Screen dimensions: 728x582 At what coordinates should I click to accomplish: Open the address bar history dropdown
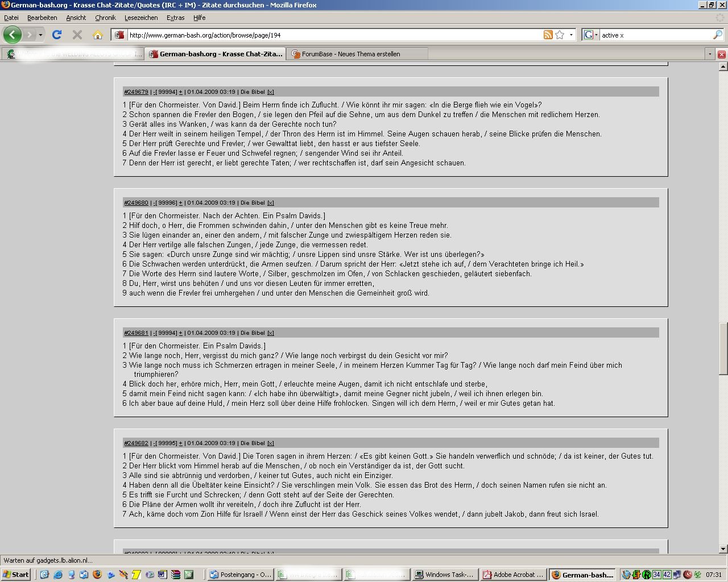click(571, 35)
